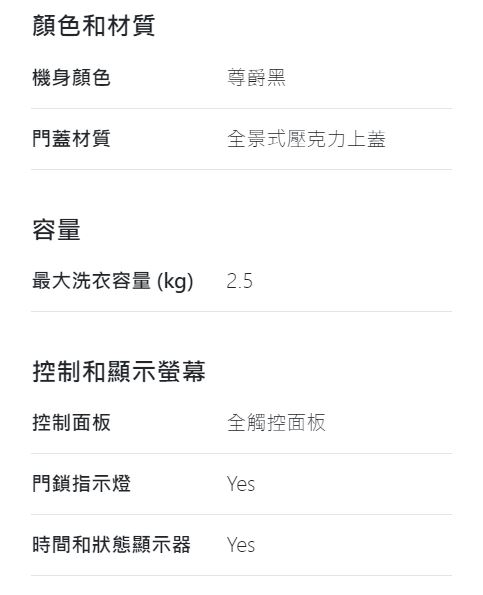Click the 全景式壓克力上蓋 value text

point(306,139)
